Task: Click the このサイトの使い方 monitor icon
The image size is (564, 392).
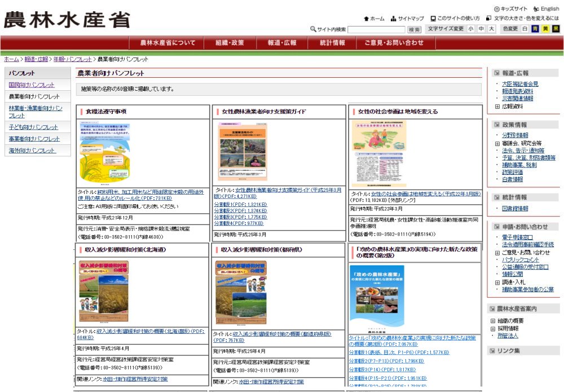Action: pos(433,19)
